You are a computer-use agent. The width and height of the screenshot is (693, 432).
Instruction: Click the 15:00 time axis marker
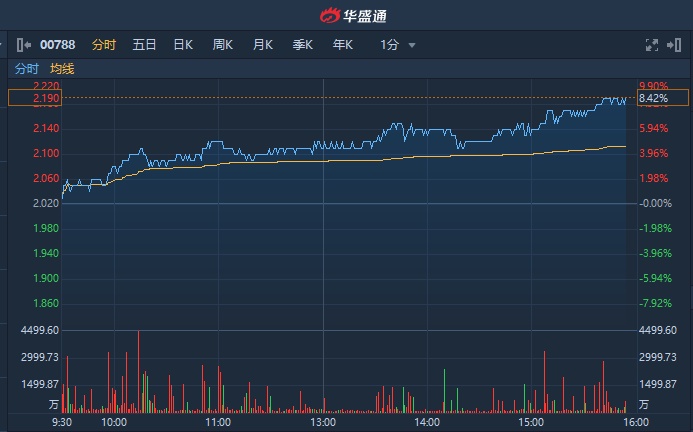(x=531, y=423)
